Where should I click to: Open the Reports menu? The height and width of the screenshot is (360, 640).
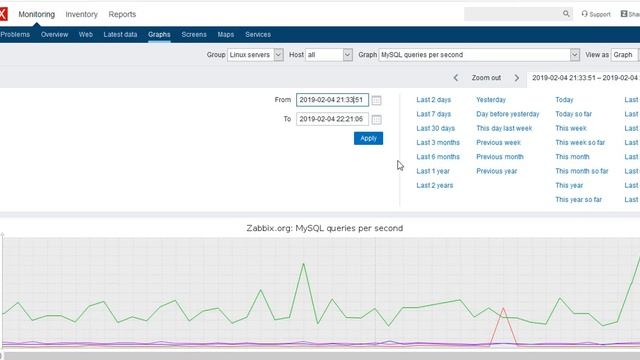(x=122, y=14)
